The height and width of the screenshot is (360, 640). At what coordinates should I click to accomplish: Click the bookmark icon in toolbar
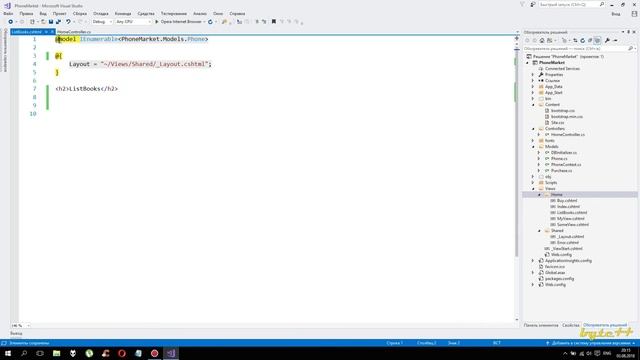pyautogui.click(x=274, y=22)
